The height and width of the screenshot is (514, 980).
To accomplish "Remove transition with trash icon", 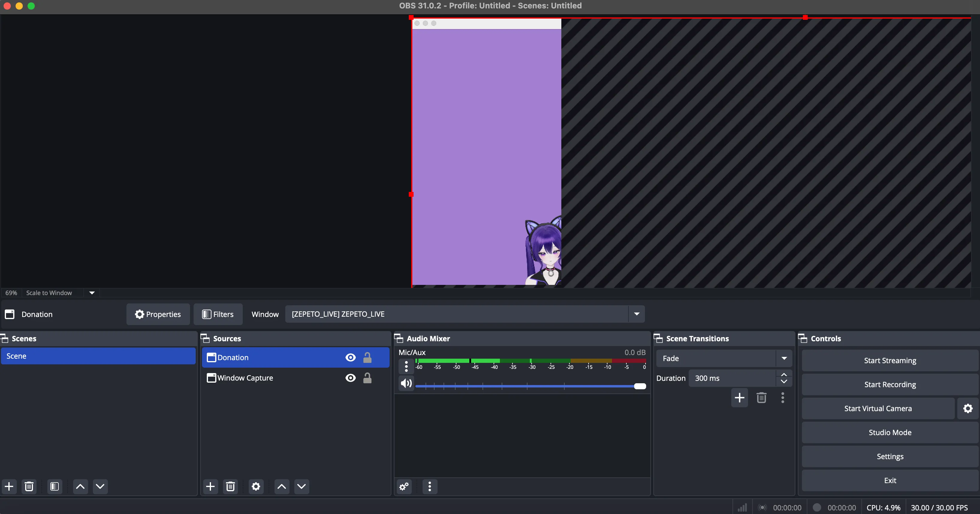I will (761, 398).
